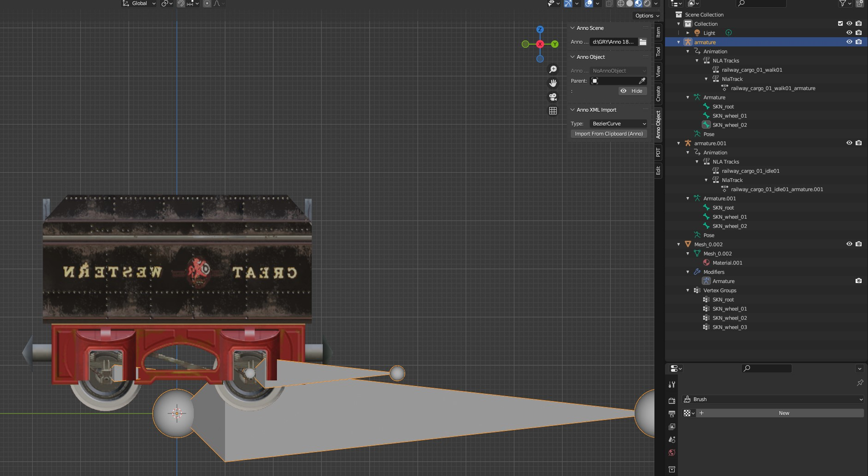
Task: Click the pin icon in Properties editor
Action: click(860, 383)
